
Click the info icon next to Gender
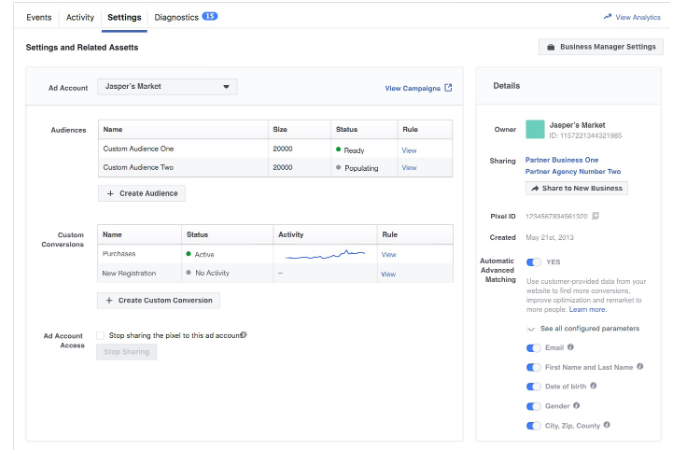pyautogui.click(x=577, y=406)
